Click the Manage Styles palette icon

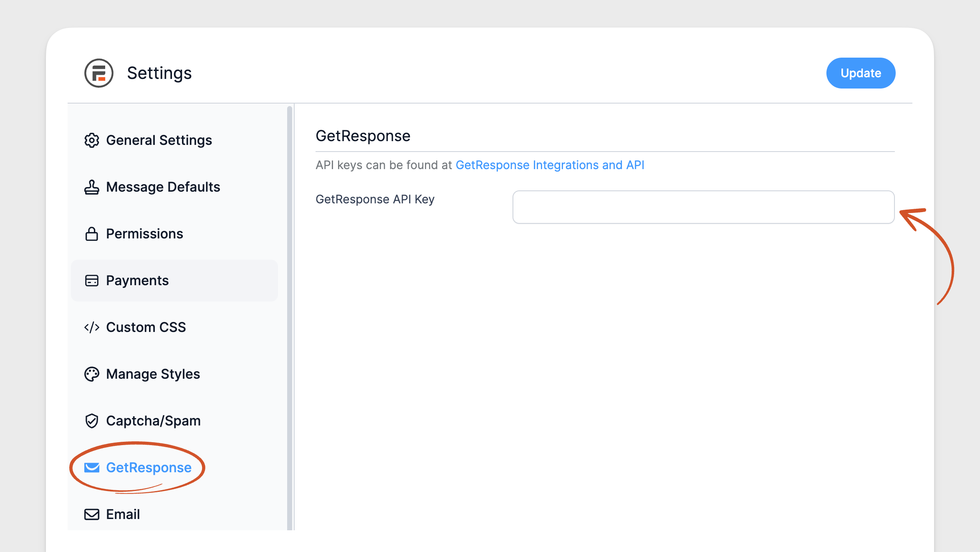pos(92,374)
